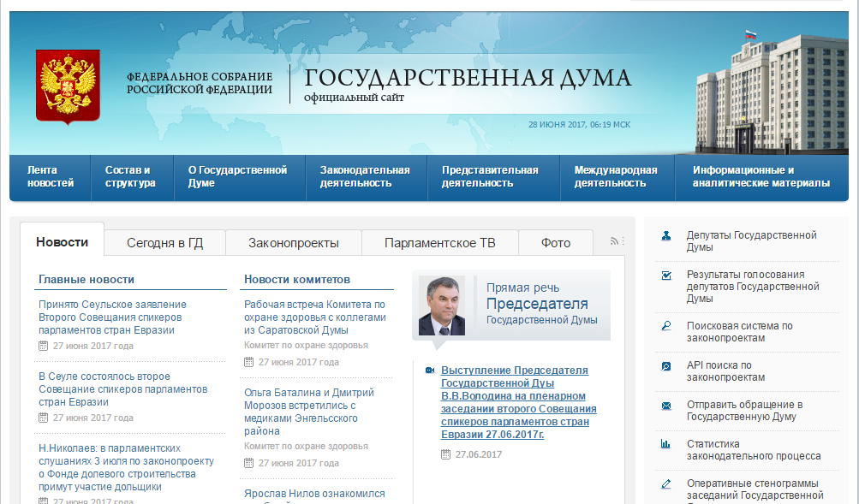The height and width of the screenshot is (504, 859).
Task: Click calendar icon under Saratov Duma meeting news
Action: click(248, 362)
